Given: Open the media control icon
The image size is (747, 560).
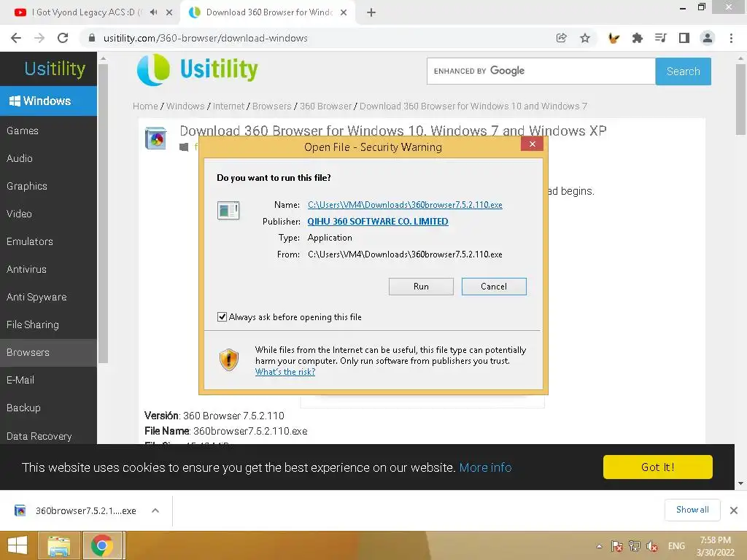Looking at the screenshot, I should tap(660, 38).
